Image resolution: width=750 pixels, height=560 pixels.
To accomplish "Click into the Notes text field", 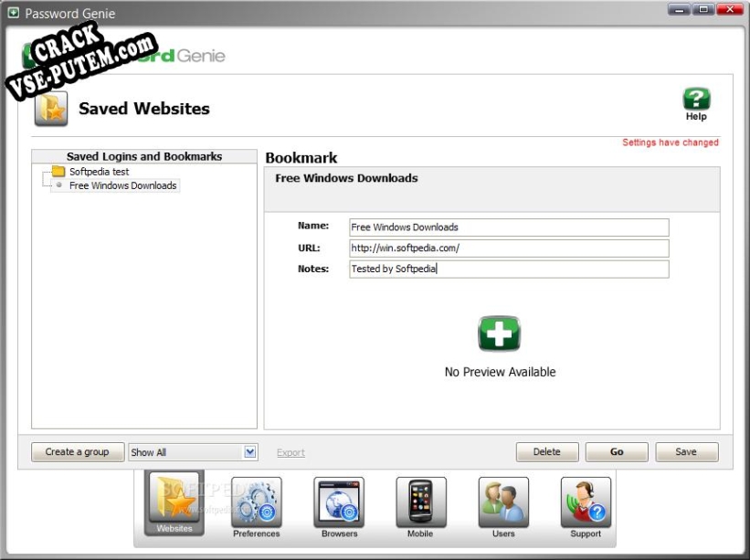I will click(509, 269).
